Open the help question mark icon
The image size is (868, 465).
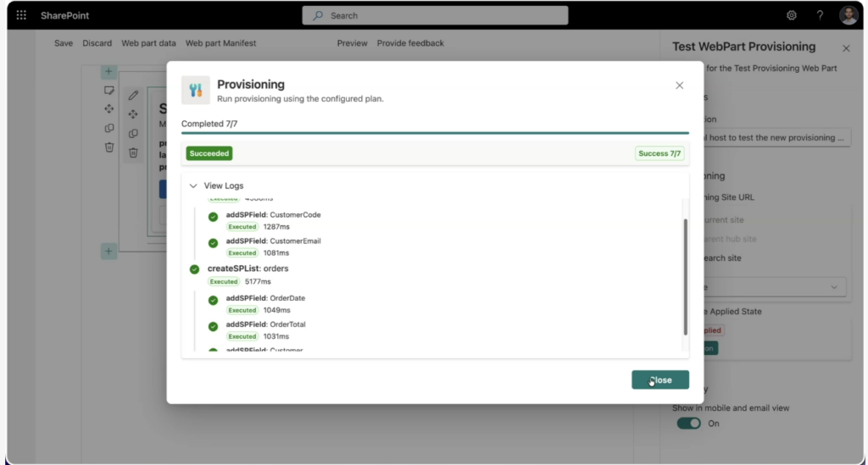coord(820,15)
